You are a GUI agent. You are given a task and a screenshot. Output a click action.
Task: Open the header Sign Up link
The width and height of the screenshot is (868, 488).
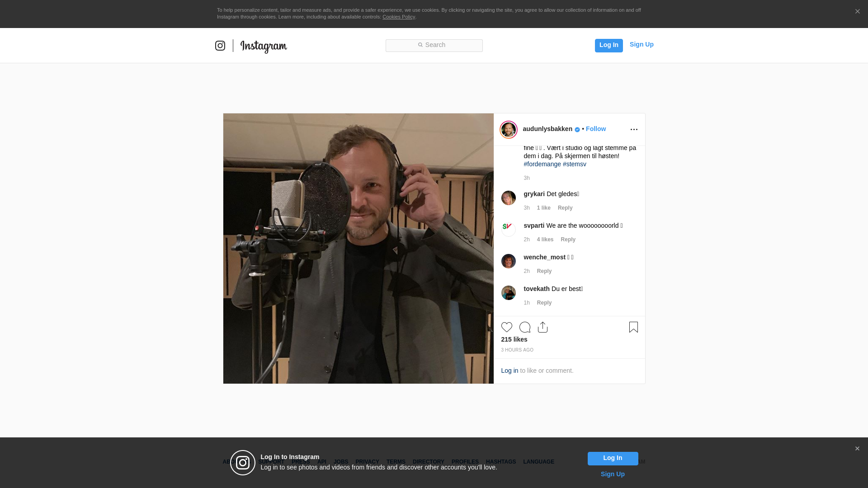pyautogui.click(x=641, y=44)
